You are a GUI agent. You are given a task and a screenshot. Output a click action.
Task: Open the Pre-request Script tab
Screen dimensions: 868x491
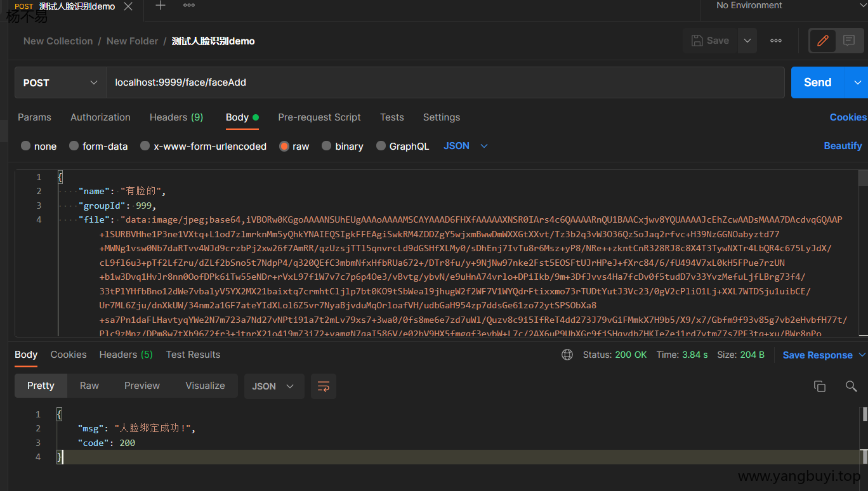click(319, 117)
